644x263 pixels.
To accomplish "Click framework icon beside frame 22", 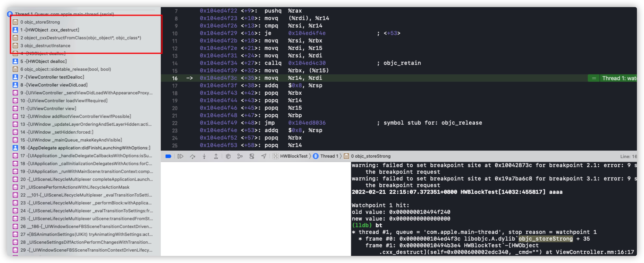I will point(15,195).
